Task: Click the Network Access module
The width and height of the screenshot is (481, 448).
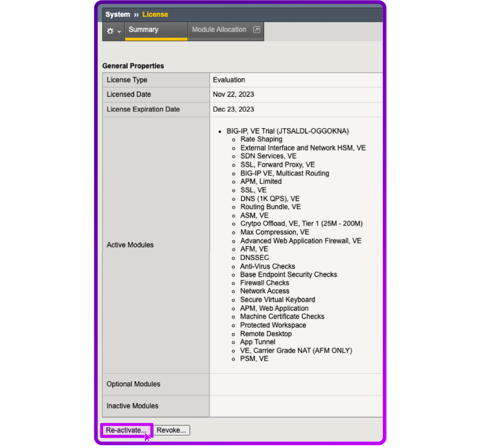Action: point(265,291)
